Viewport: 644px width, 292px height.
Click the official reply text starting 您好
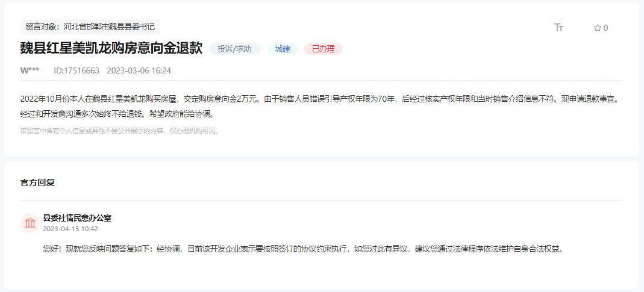pos(302,249)
